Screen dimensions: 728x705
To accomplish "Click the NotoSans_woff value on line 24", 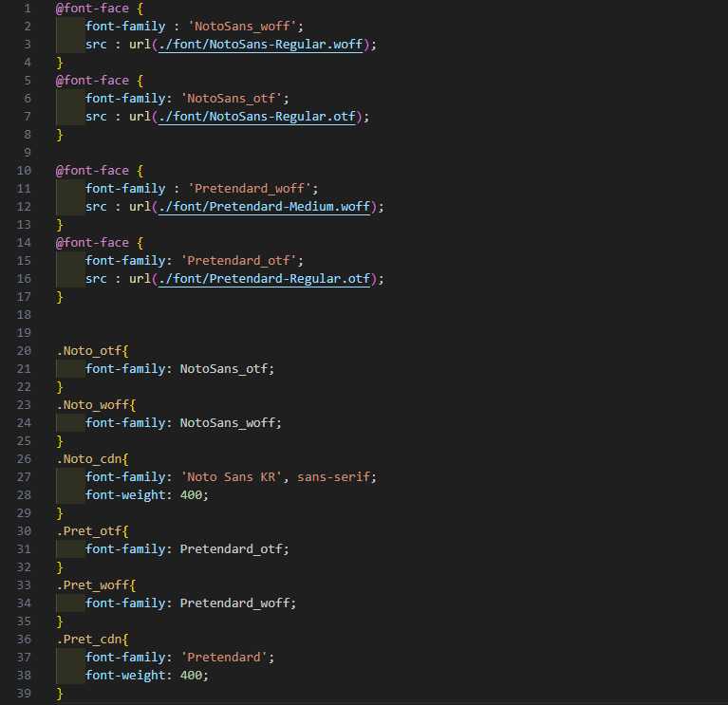I will tap(228, 423).
